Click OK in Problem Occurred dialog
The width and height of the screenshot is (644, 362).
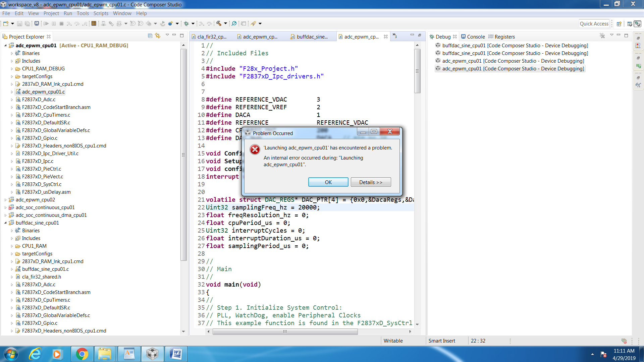[x=328, y=182]
